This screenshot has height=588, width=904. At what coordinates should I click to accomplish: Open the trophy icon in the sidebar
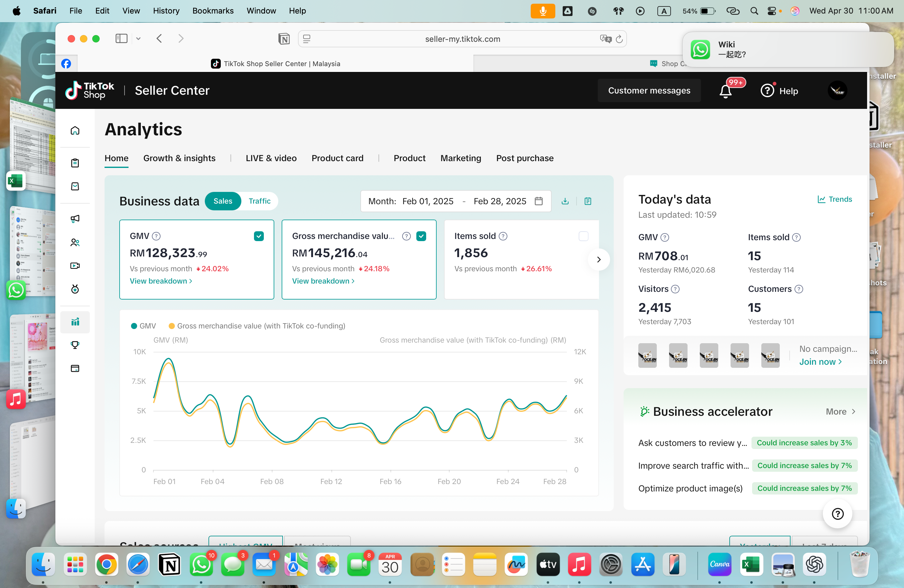point(75,345)
